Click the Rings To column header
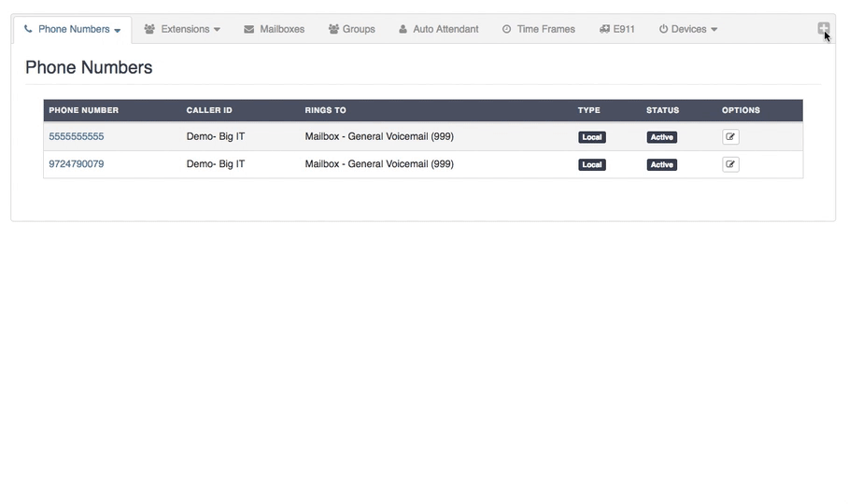 coord(325,110)
